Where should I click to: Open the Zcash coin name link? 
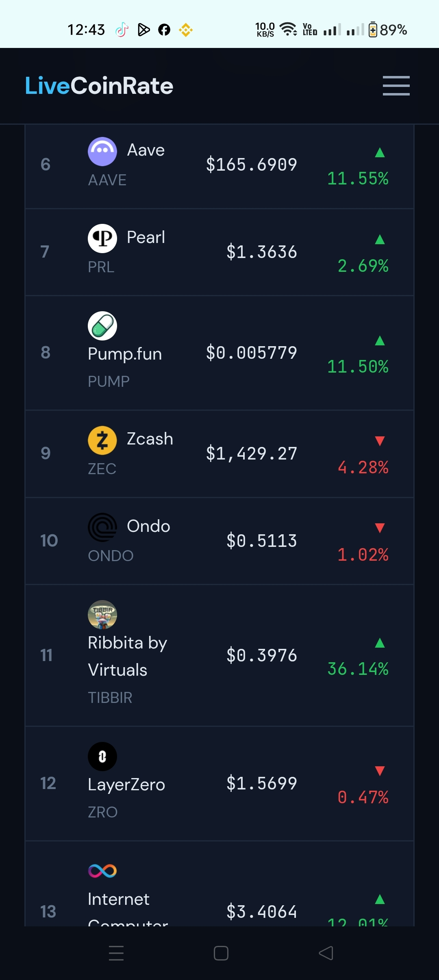[x=150, y=439]
